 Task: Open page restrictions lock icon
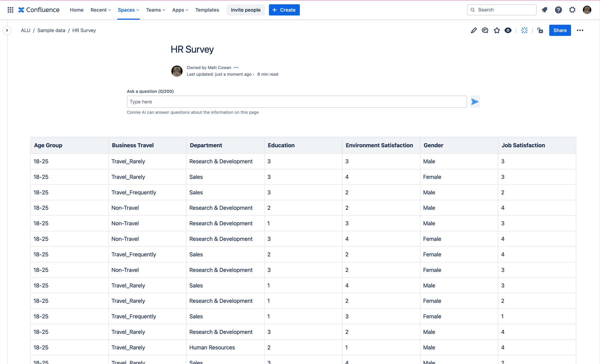coord(540,30)
